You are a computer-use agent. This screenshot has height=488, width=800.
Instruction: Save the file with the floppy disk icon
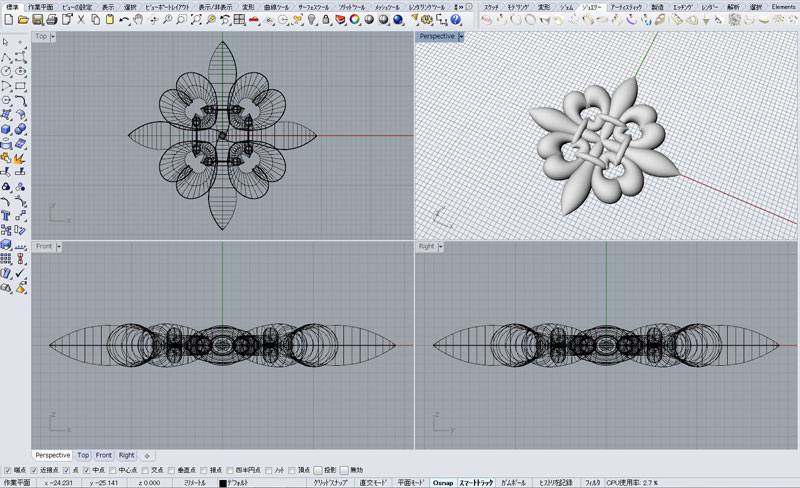(35, 20)
